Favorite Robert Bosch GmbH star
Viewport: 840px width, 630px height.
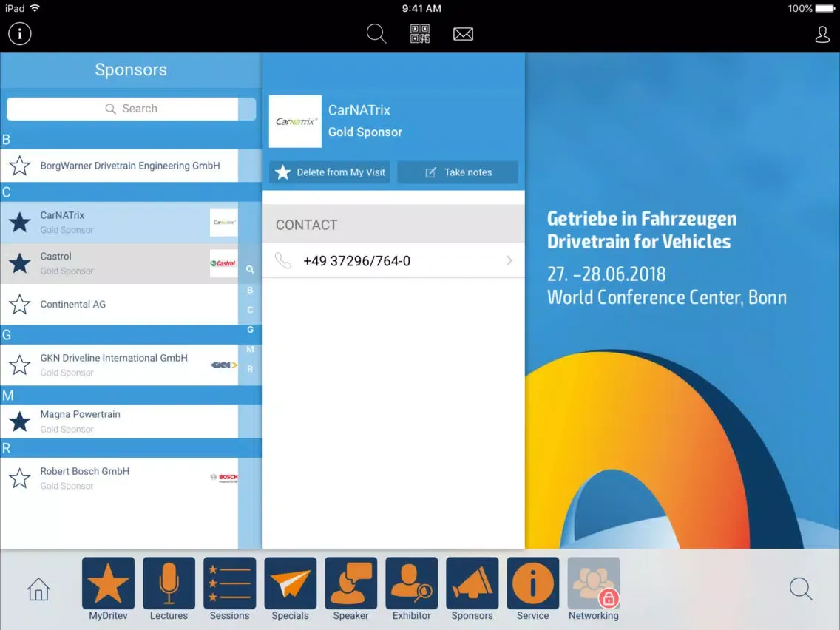(20, 478)
